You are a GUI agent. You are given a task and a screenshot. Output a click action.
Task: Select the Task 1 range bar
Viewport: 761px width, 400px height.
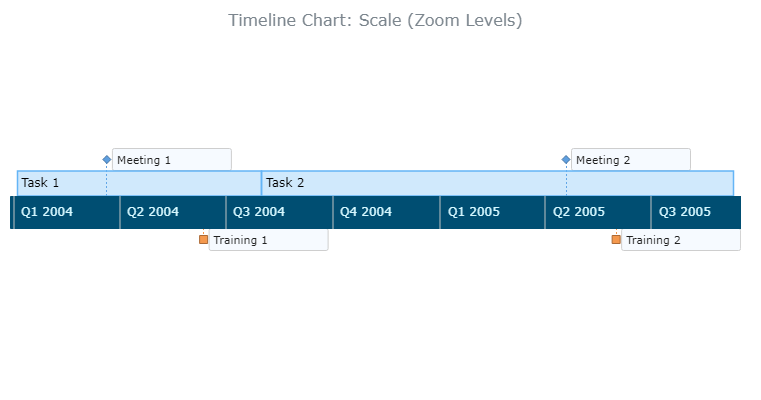pos(139,183)
